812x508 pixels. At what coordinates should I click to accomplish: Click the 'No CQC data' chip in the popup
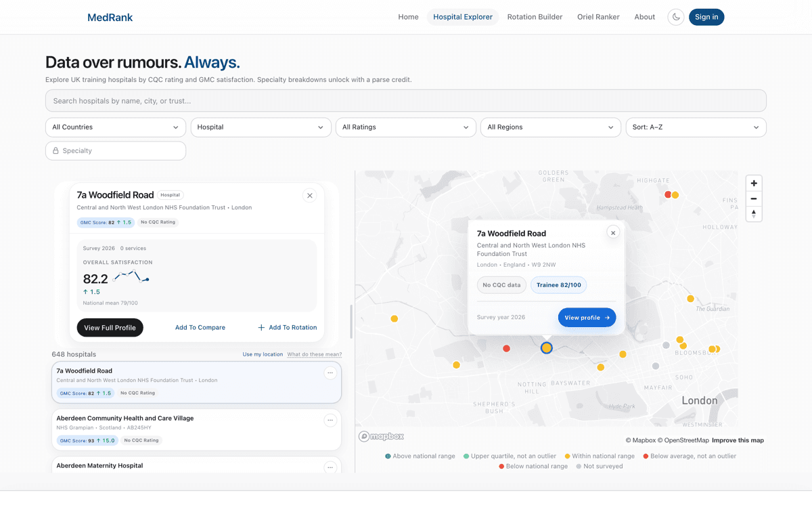[x=501, y=285]
